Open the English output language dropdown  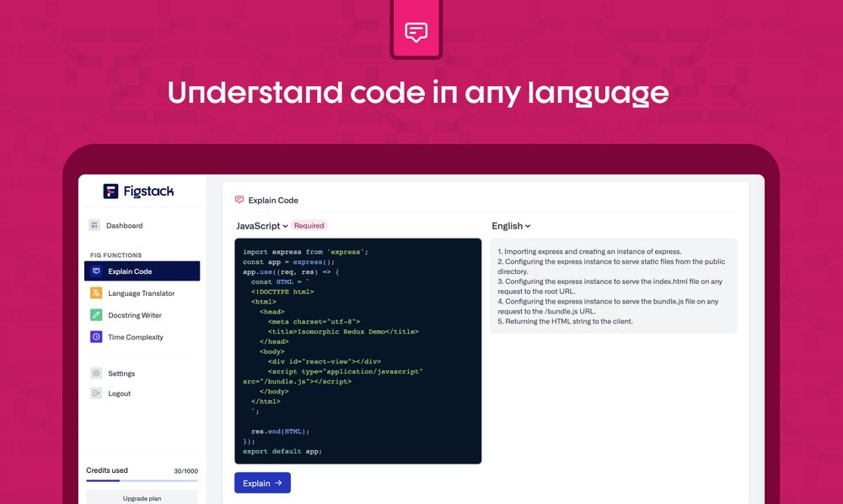pyautogui.click(x=510, y=226)
